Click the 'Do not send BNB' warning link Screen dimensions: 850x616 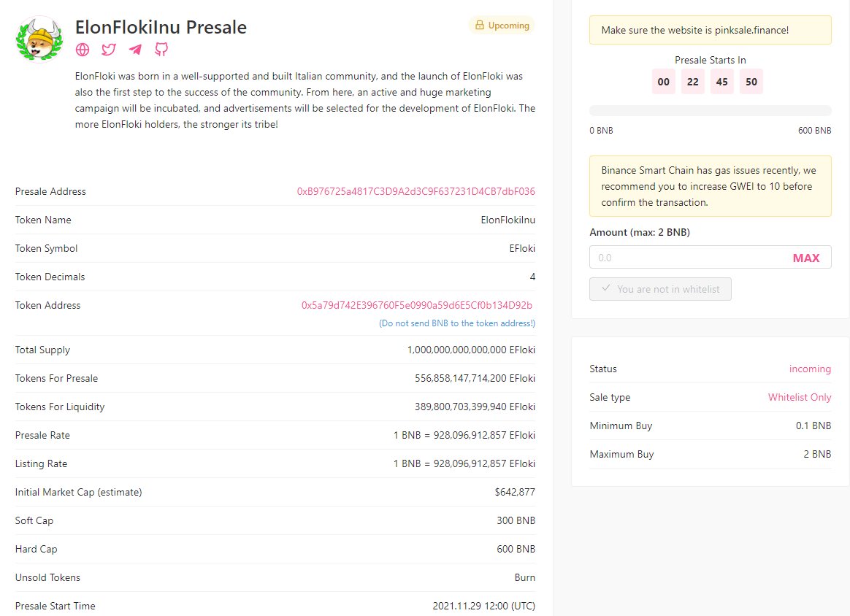click(x=457, y=323)
